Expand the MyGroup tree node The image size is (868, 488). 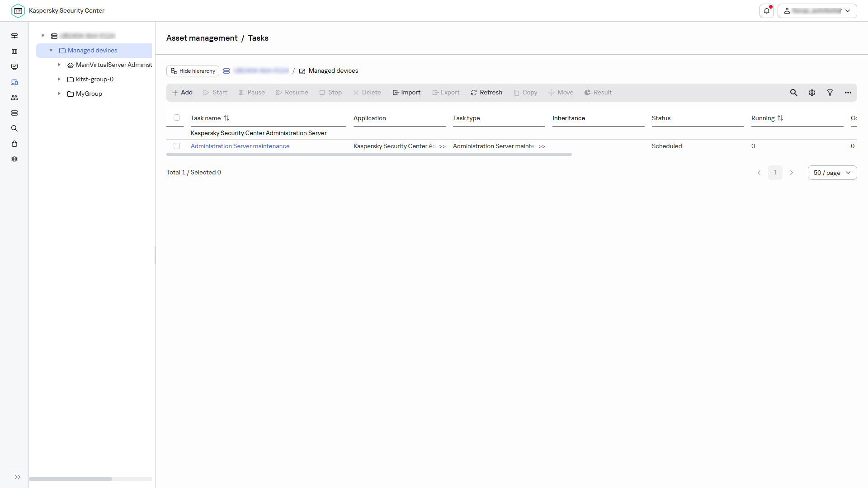(59, 94)
